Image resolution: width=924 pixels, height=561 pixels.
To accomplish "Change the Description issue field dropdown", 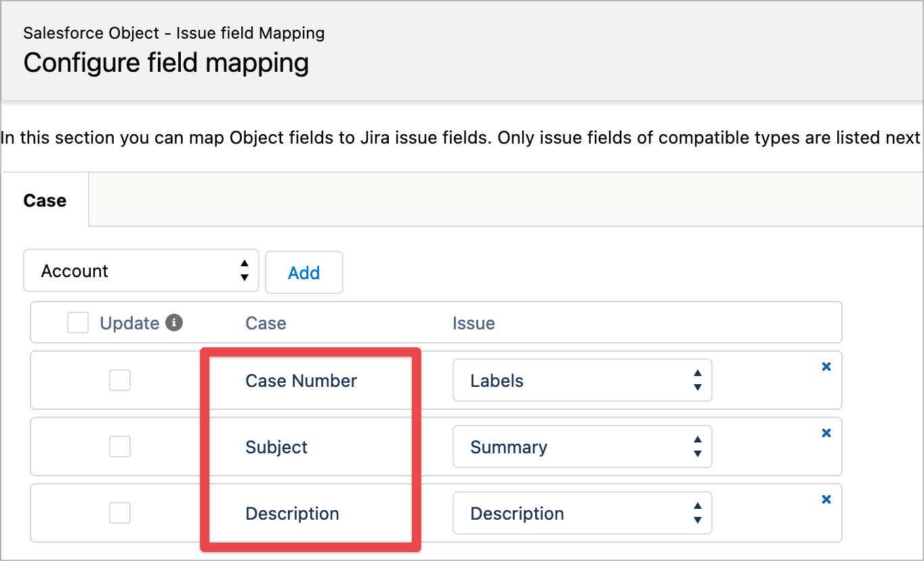I will point(582,514).
